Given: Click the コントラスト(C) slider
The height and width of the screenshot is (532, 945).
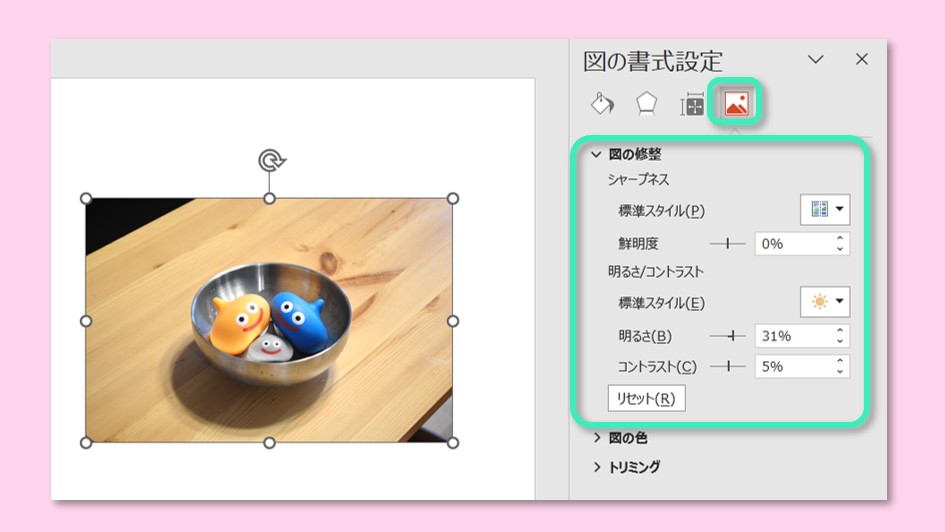Looking at the screenshot, I should pyautogui.click(x=727, y=366).
